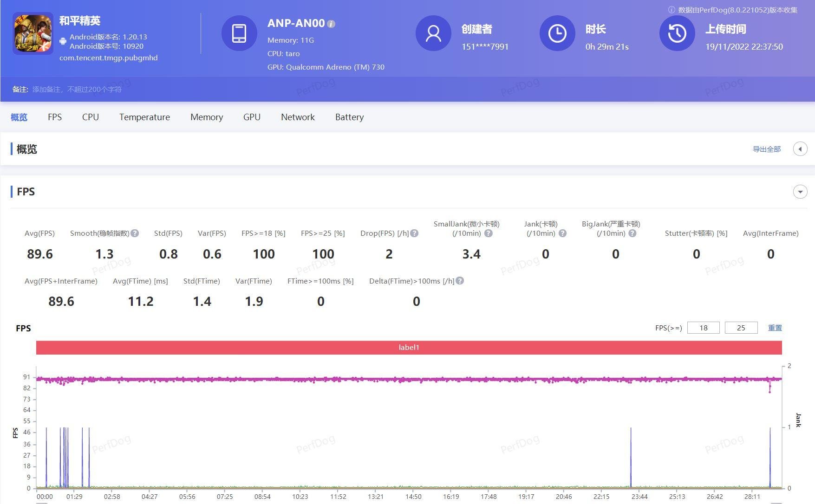The height and width of the screenshot is (504, 815).
Task: Click the 和平精英 game app thumbnail
Action: (x=33, y=33)
